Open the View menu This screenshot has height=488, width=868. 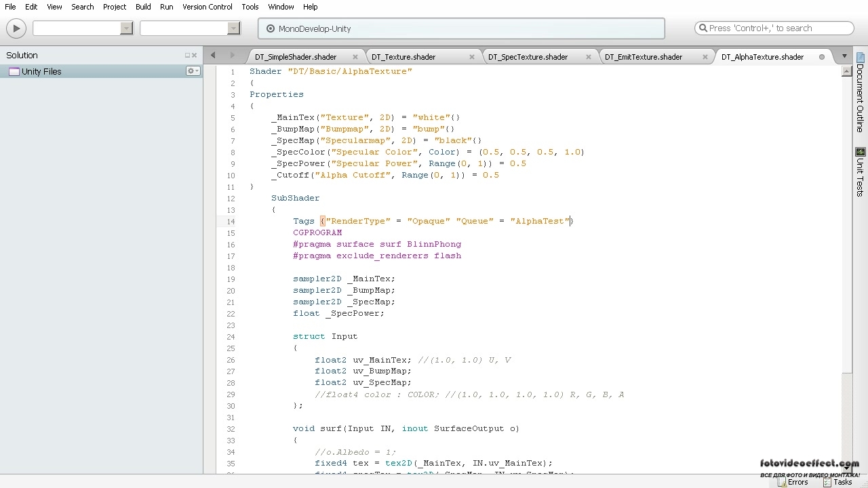(55, 7)
